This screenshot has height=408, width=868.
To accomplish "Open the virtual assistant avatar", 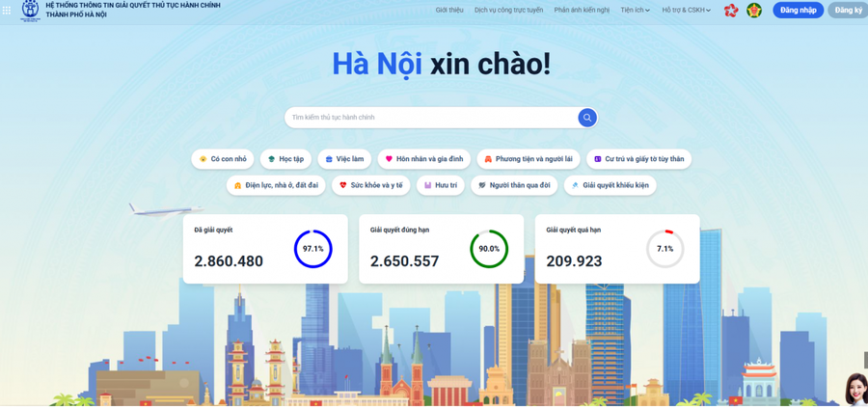I will [x=855, y=389].
